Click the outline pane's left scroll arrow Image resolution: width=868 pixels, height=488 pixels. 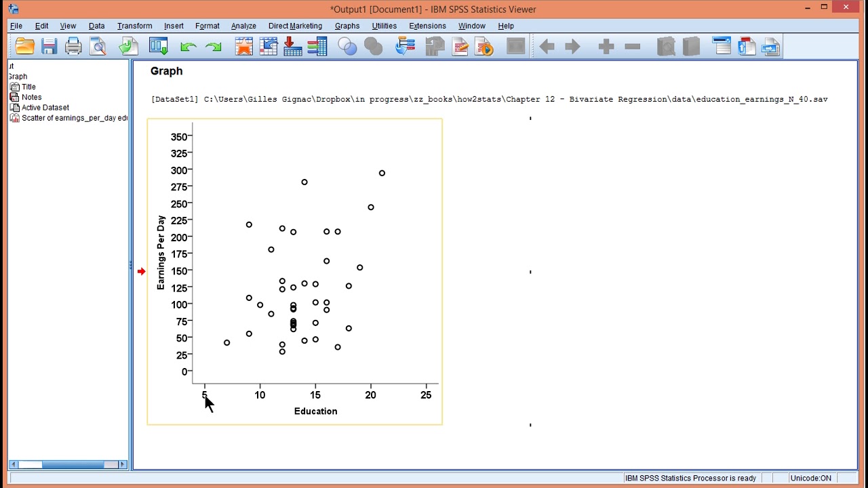[x=13, y=464]
